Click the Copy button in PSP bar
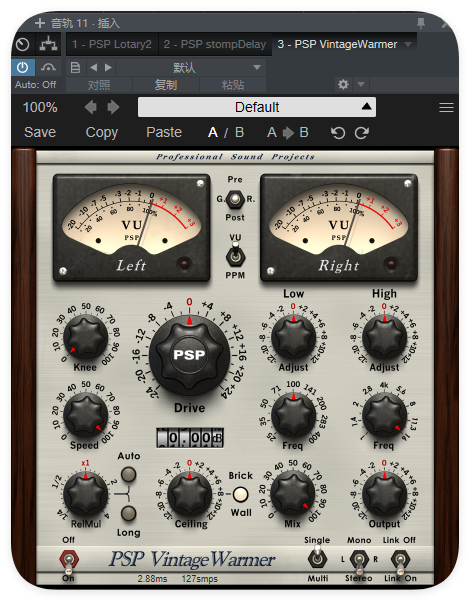The image size is (470, 601). pos(102,133)
